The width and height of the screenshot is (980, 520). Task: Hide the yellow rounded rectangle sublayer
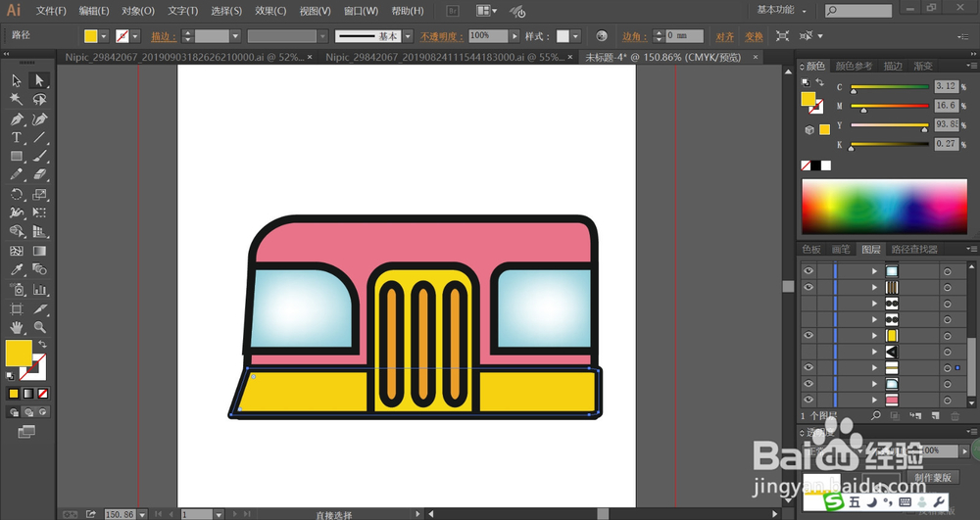coord(808,335)
